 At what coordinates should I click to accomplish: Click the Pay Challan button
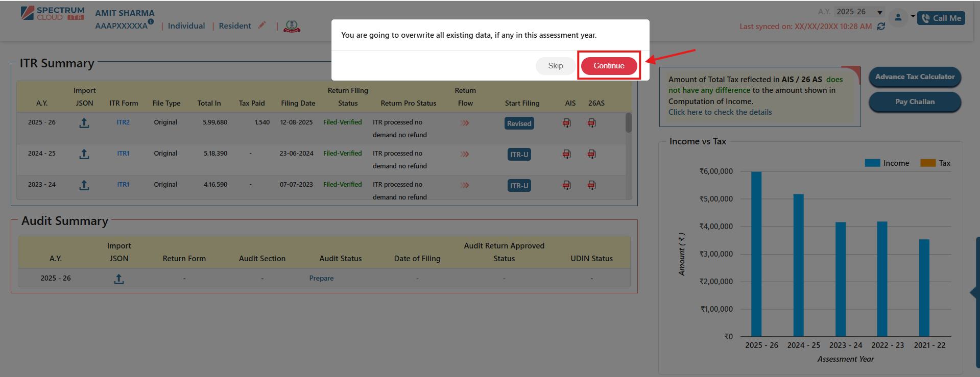(x=915, y=102)
